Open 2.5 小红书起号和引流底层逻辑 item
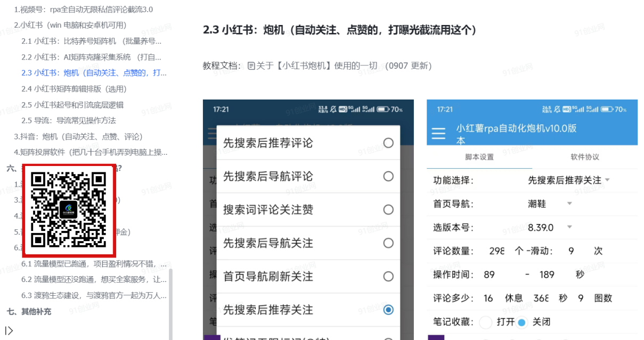Viewport: 644px width, 340px height. [72, 105]
